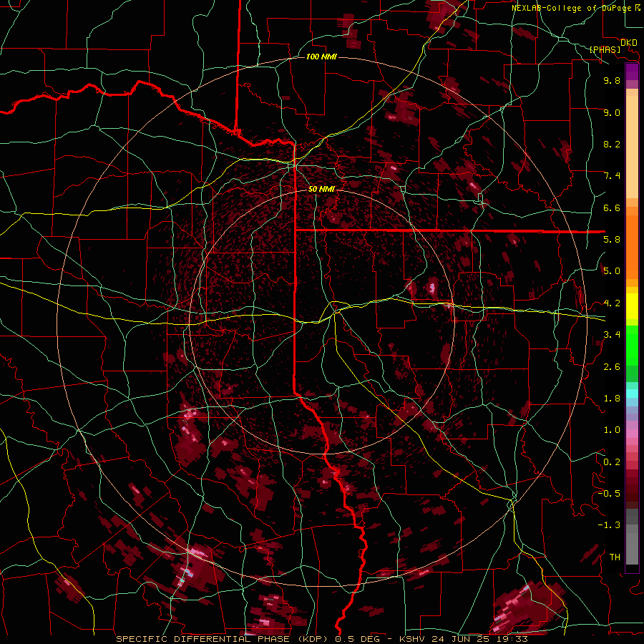Click the 50 NMI range ring label

coord(321,190)
